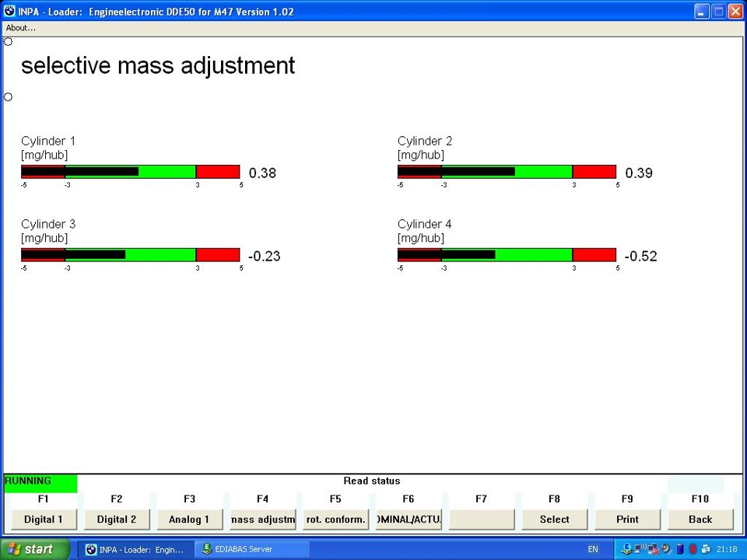This screenshot has height=560, width=747.
Task: Click the taskbar clock showing 21:18
Action: pos(727,549)
